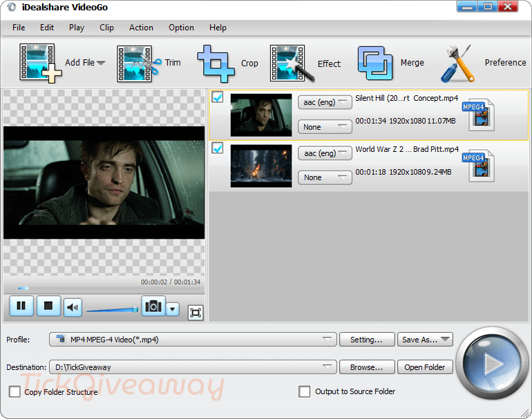532x419 pixels.
Task: Expand the snapshot options arrow
Action: (173, 309)
